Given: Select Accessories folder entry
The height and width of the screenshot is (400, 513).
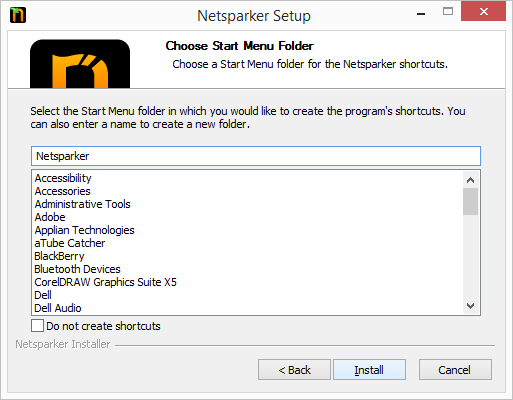Looking at the screenshot, I should coord(63,191).
